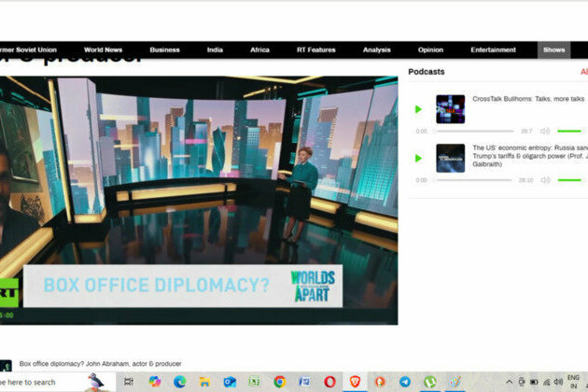Adjust CrossTalk Bullhorns volume slider
The height and width of the screenshot is (392, 588).
coord(571,131)
